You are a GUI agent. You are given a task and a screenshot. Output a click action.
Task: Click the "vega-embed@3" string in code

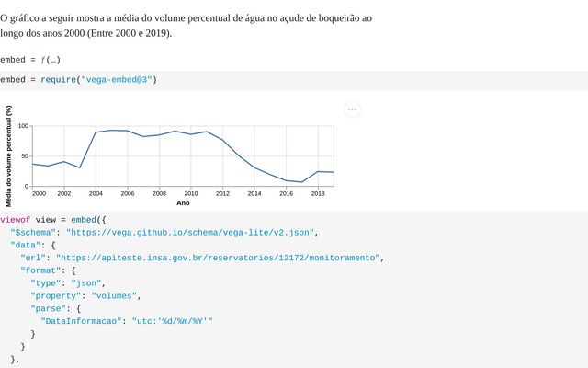coord(117,80)
